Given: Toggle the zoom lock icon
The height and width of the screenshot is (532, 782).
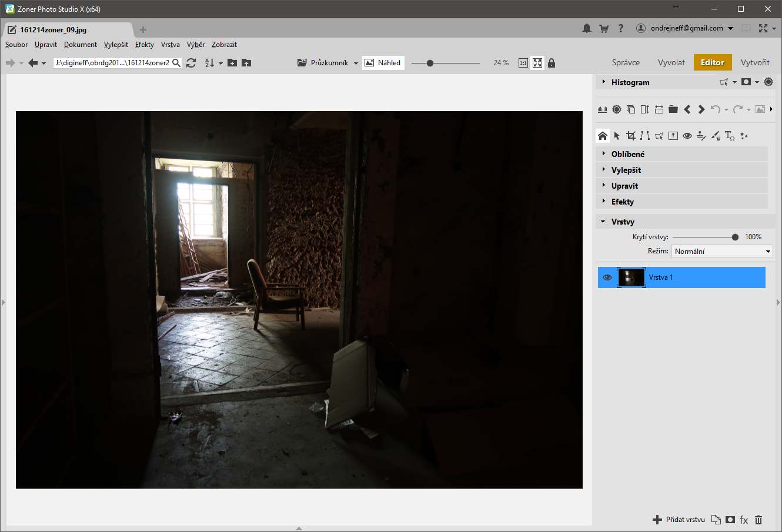Looking at the screenshot, I should 552,63.
